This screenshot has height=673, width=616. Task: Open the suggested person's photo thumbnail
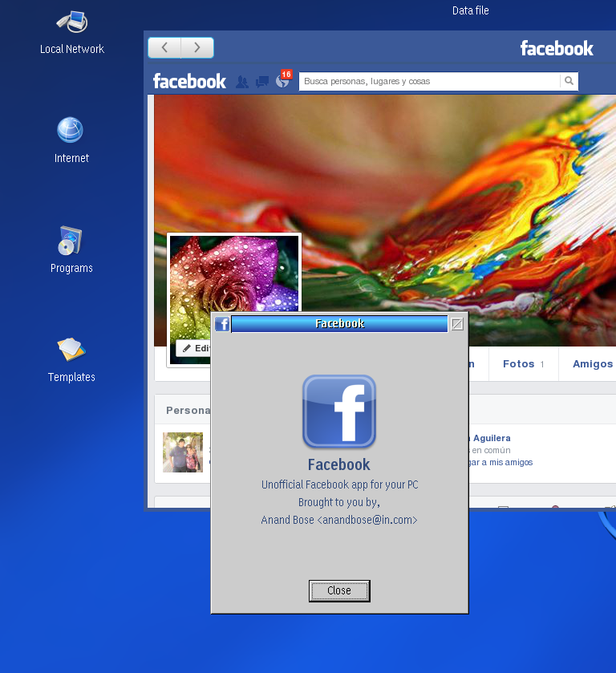183,452
